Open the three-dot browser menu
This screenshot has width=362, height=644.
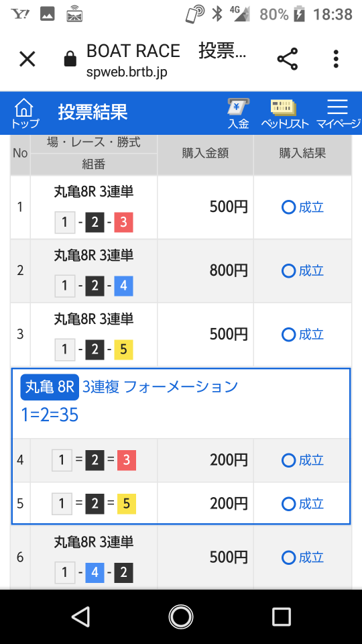point(336,59)
